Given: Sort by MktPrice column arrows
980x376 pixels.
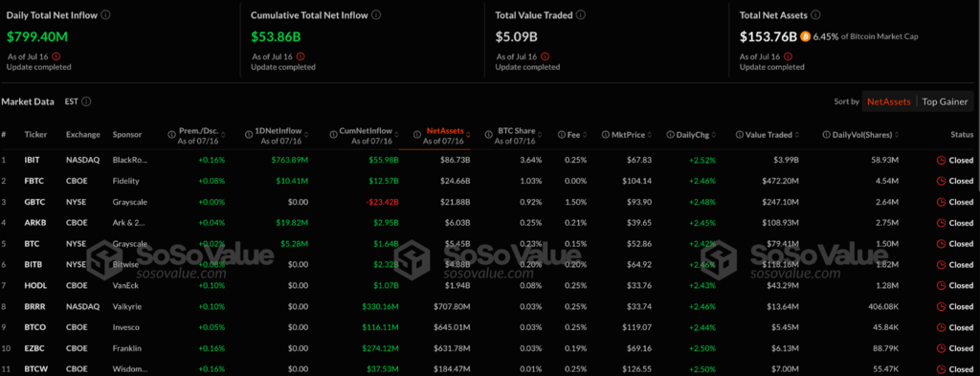Looking at the screenshot, I should click(x=651, y=134).
